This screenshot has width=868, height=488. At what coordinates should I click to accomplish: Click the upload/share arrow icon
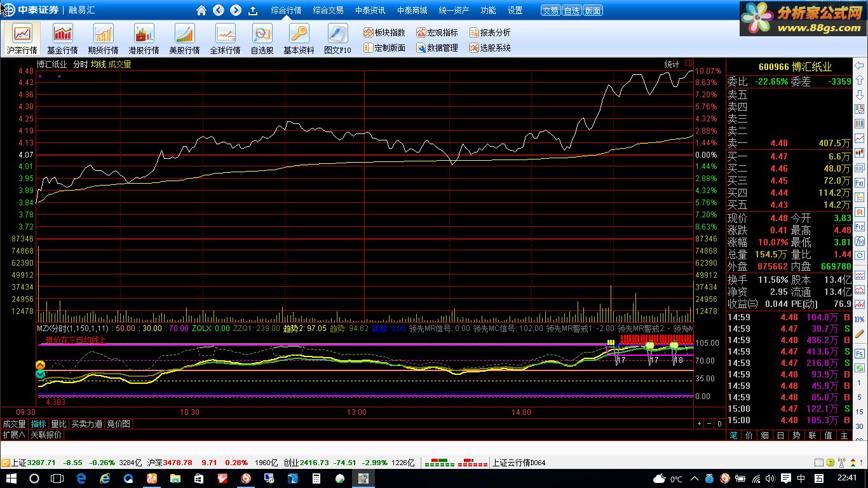point(253,10)
